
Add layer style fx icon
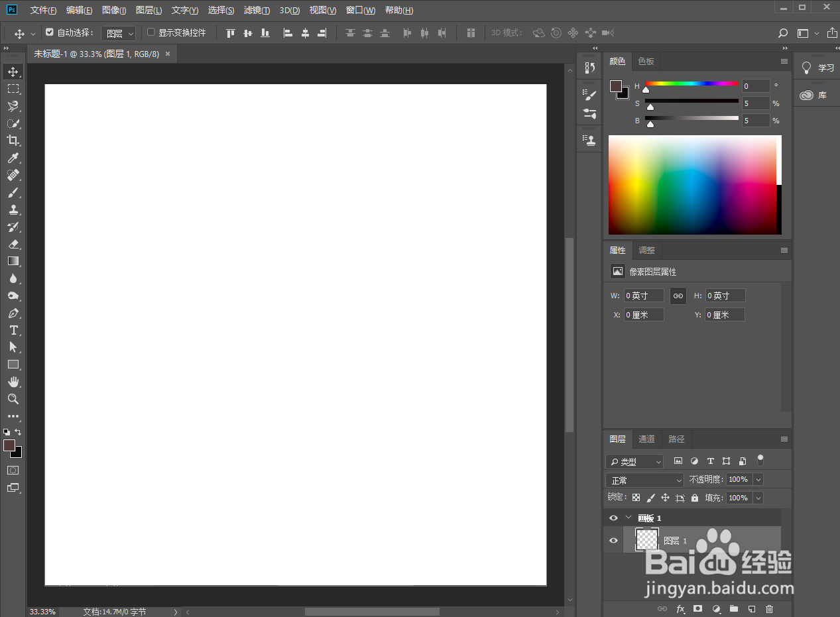[680, 608]
